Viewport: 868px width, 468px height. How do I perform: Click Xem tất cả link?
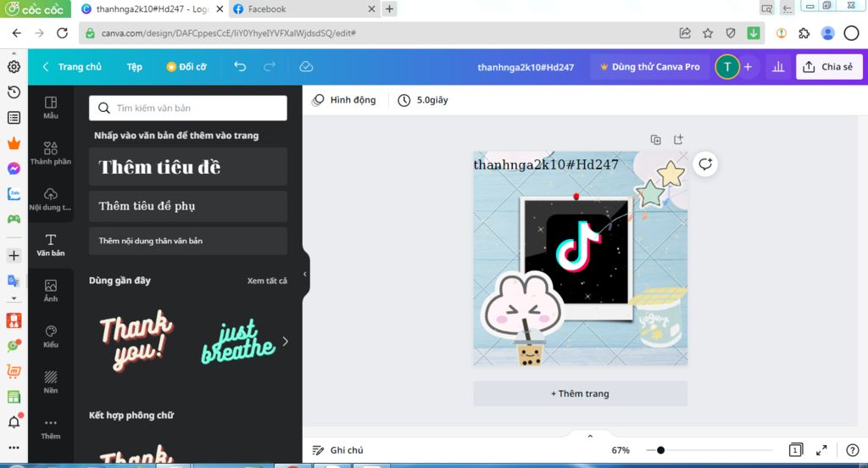(267, 281)
